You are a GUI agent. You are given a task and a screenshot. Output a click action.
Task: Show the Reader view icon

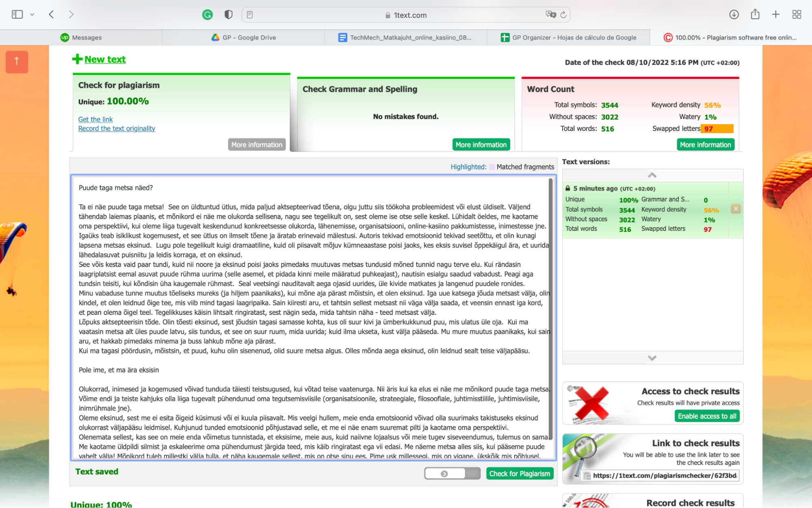pos(250,15)
